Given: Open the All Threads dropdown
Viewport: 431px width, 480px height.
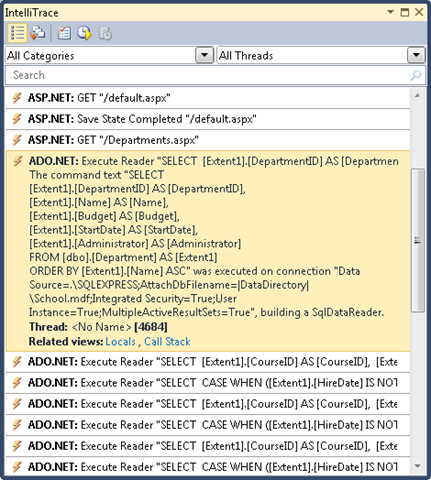Looking at the screenshot, I should click(416, 55).
